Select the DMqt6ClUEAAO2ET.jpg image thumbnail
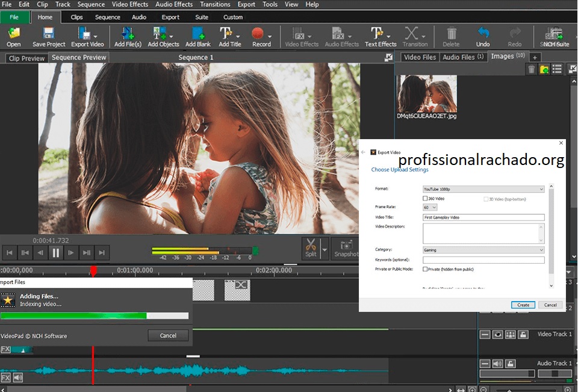This screenshot has width=578, height=392. [x=426, y=94]
